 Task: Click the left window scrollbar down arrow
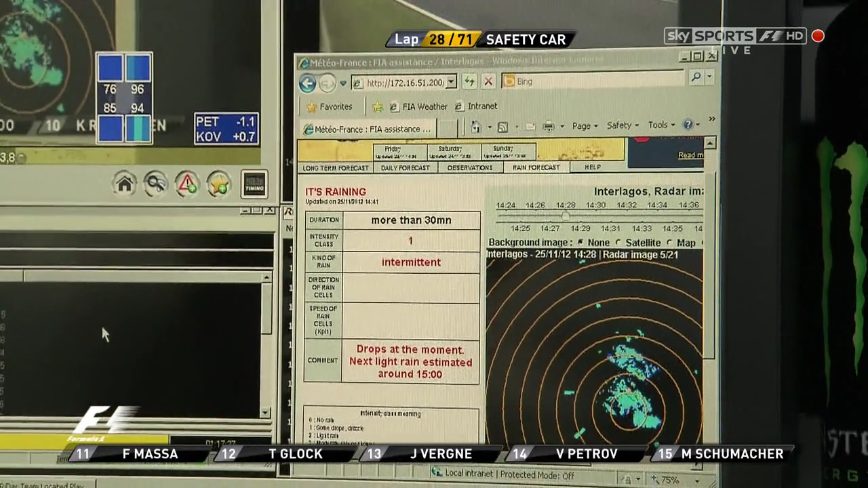click(x=266, y=413)
